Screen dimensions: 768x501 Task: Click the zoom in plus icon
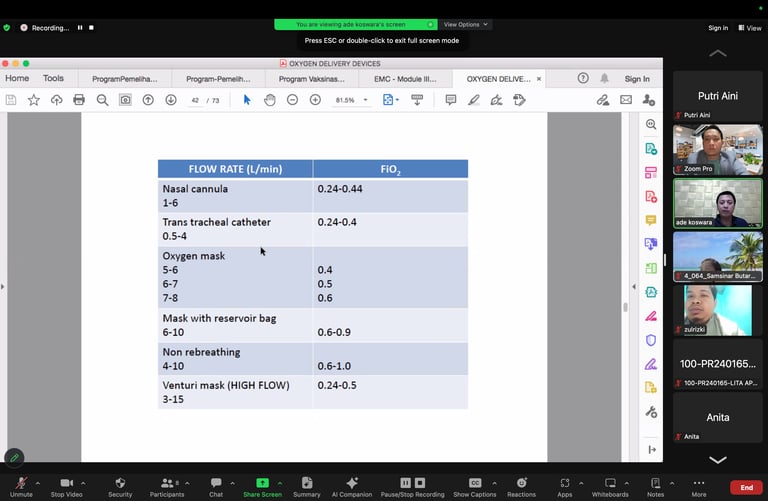click(x=315, y=100)
